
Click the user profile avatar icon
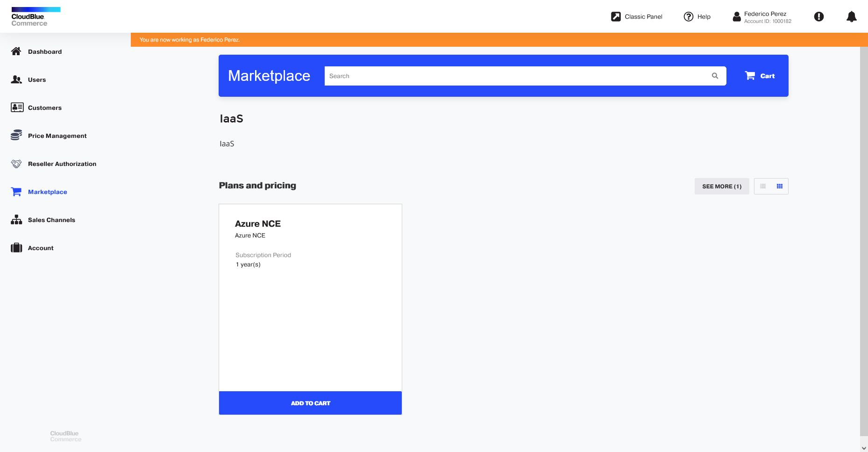click(737, 17)
